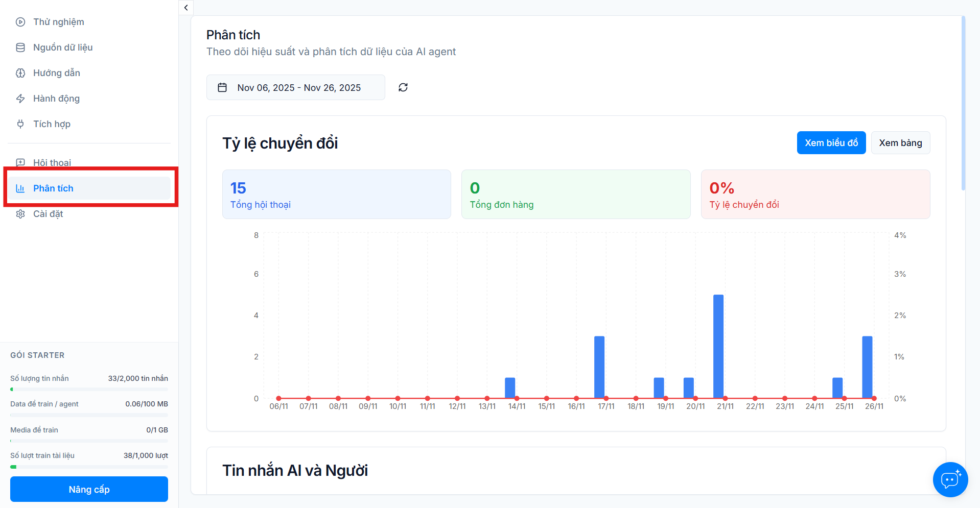Open the date range Nov 06 - Nov 26 picker

(296, 87)
